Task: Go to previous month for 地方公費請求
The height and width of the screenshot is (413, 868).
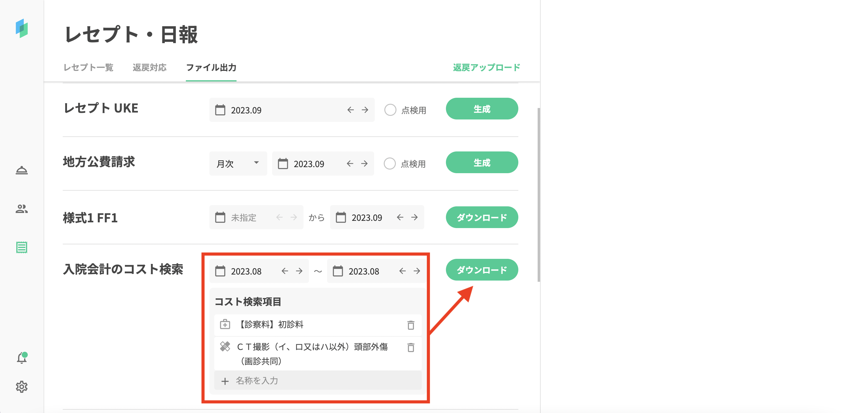Action: (350, 164)
